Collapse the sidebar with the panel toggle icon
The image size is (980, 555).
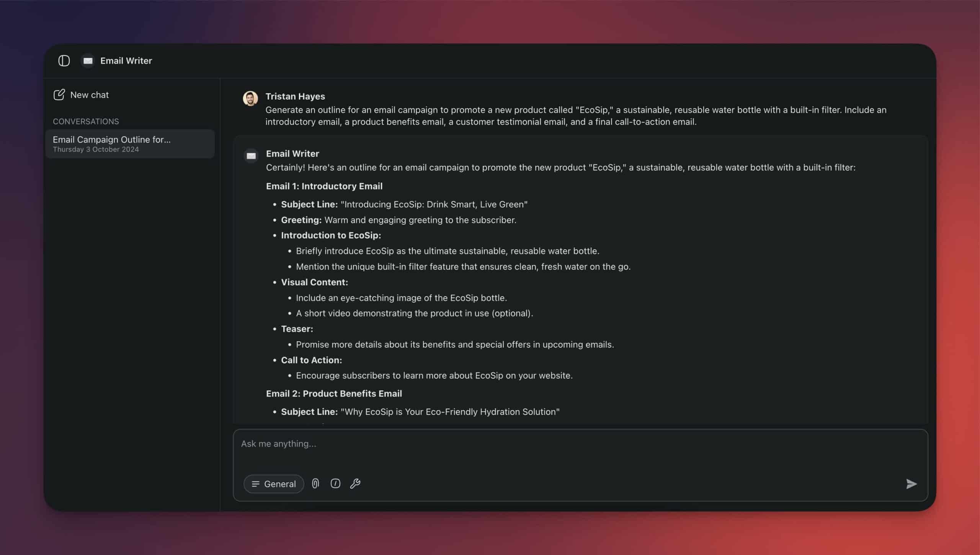64,61
